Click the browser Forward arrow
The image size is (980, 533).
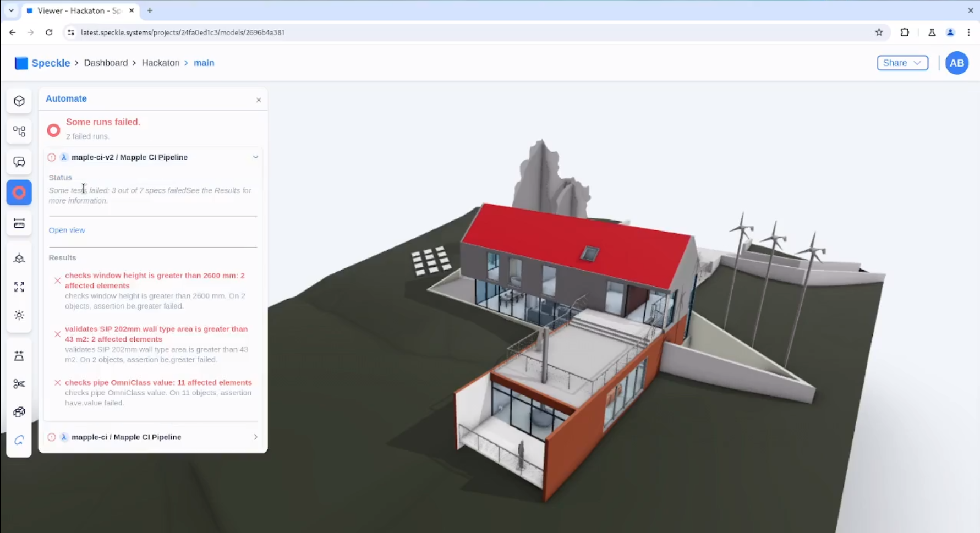pos(31,32)
